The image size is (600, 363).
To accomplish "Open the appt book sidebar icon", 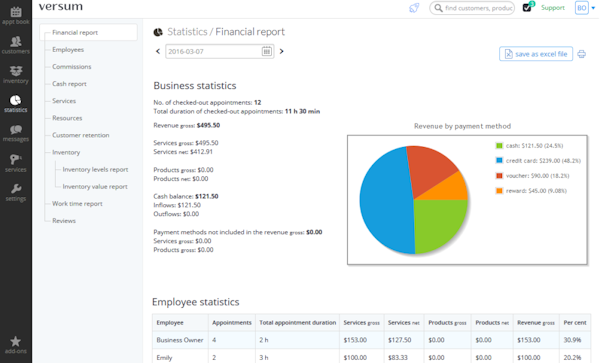I will tap(16, 15).
